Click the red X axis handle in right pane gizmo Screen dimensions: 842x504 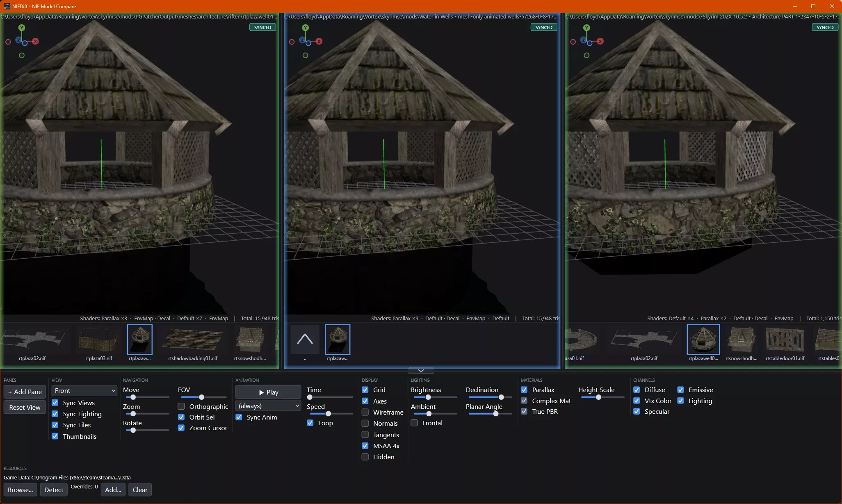[x=600, y=41]
